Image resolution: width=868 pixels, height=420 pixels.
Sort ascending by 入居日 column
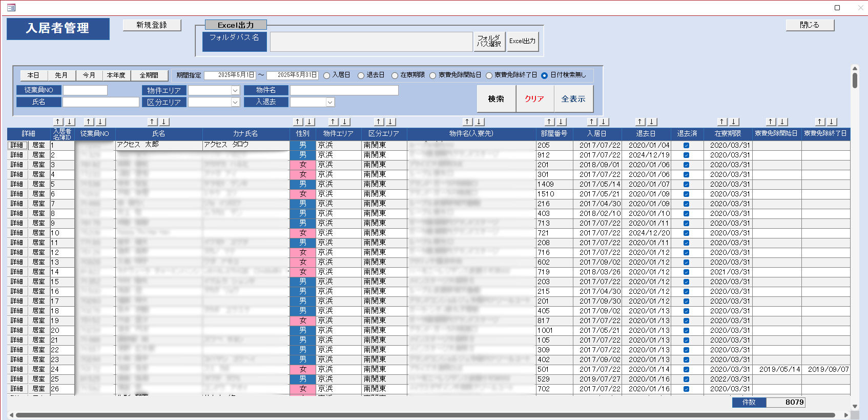(x=592, y=122)
